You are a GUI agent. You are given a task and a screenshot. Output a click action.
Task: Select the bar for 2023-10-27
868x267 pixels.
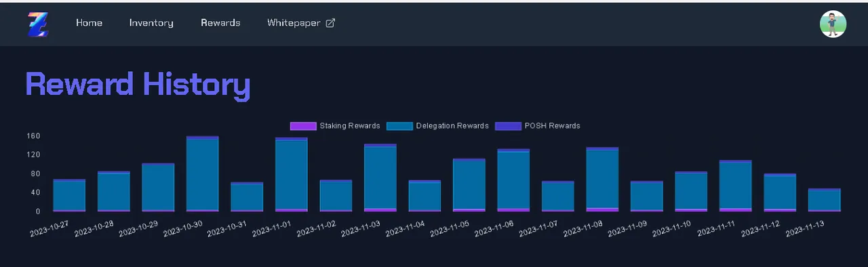click(x=69, y=196)
